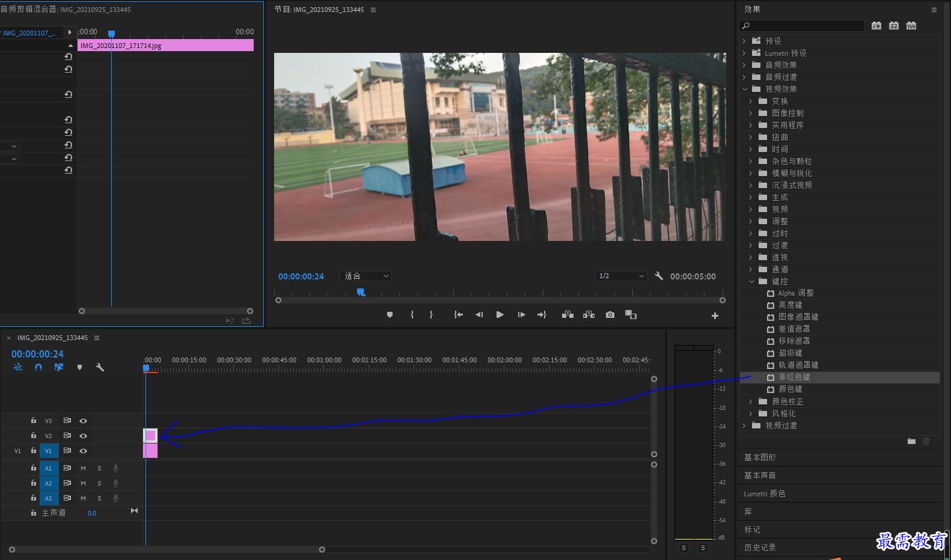
Task: Add marker in timeline panel
Action: (x=79, y=367)
